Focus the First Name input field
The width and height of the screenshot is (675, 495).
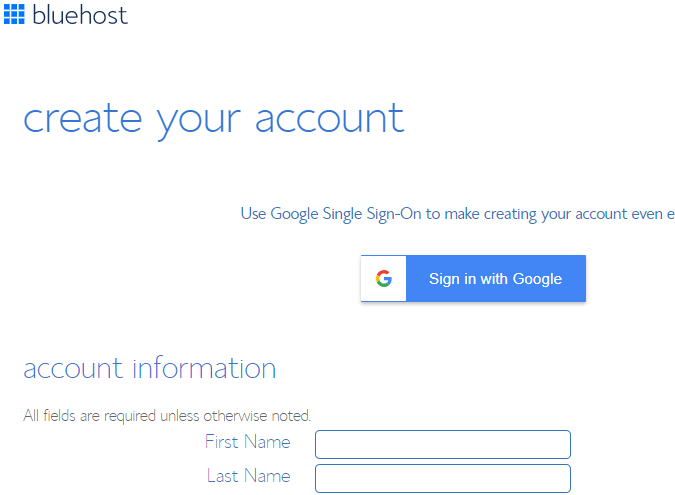[443, 444]
